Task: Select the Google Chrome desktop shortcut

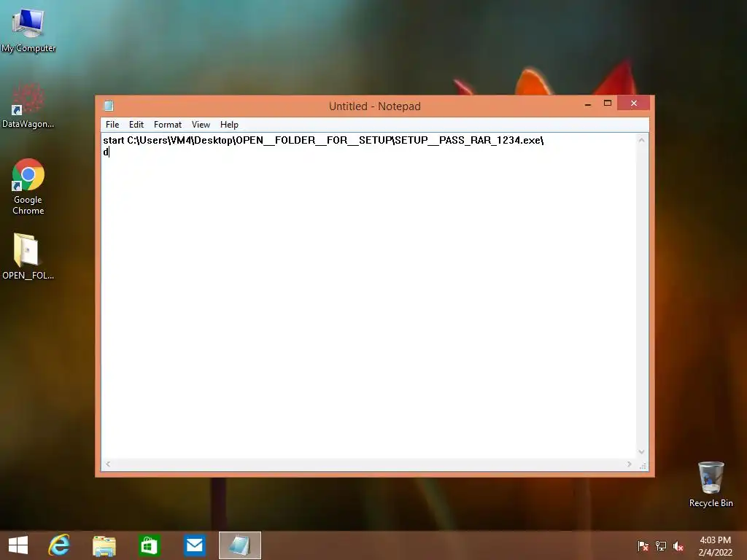Action: (x=28, y=186)
